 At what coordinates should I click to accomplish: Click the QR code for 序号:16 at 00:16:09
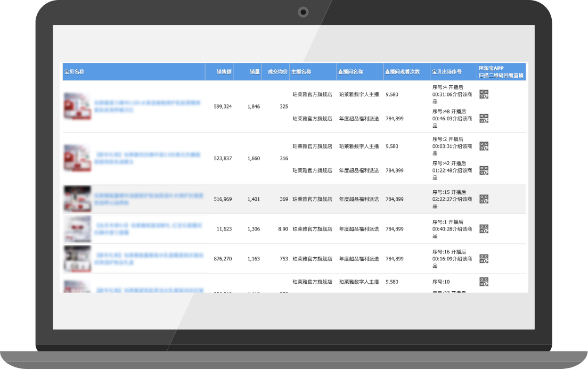click(x=484, y=259)
